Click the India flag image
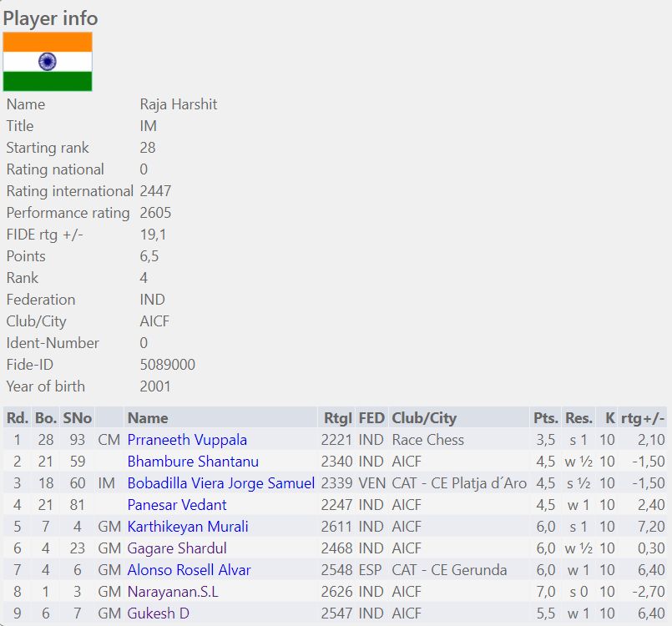672x626 pixels. [48, 62]
